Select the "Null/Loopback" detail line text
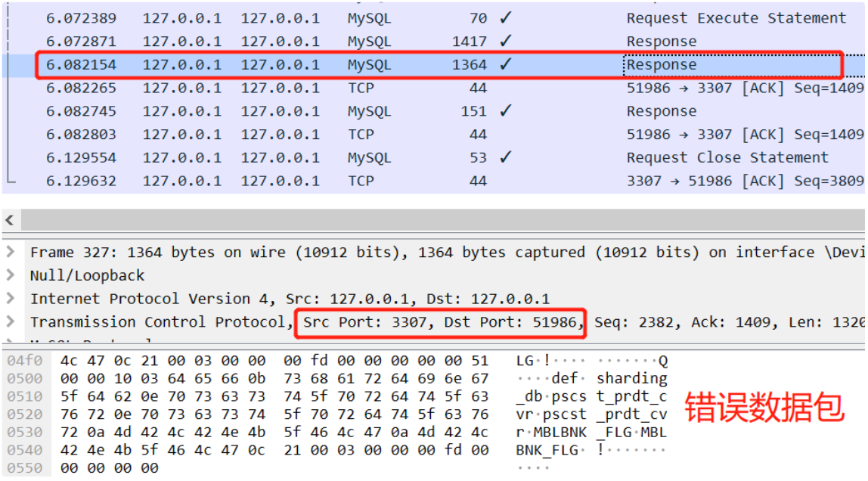The height and width of the screenshot is (481, 868). (x=87, y=275)
